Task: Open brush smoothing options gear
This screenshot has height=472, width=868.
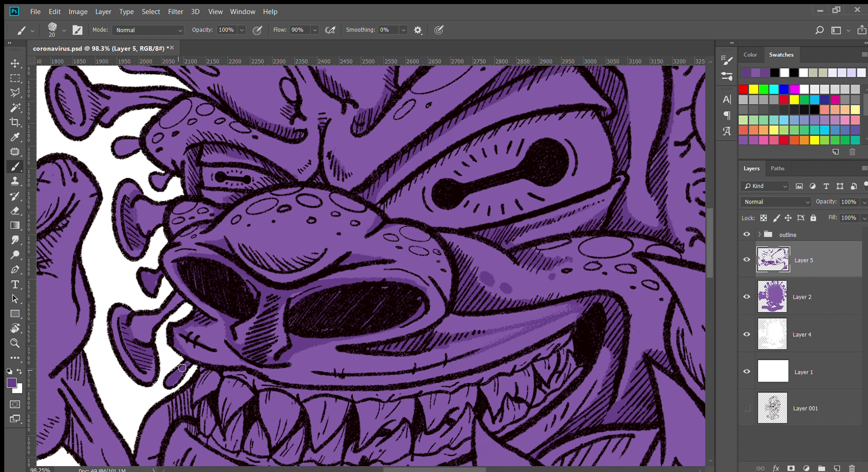Action: click(418, 30)
